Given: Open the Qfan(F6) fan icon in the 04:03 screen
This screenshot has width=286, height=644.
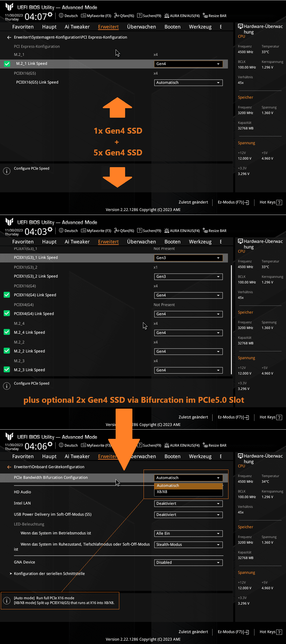Looking at the screenshot, I should pos(117,231).
